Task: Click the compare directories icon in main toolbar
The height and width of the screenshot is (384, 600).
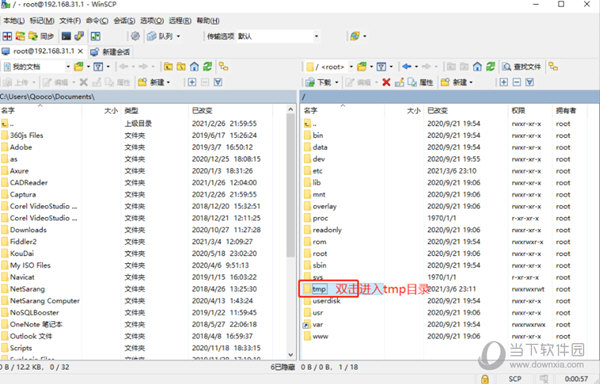Action: tap(7, 36)
